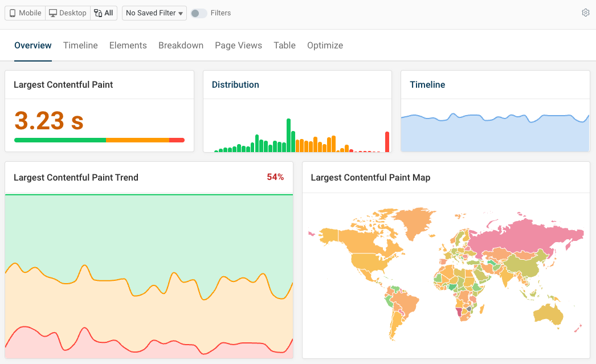Return to the Overview tab
596x364 pixels.
(x=32, y=45)
